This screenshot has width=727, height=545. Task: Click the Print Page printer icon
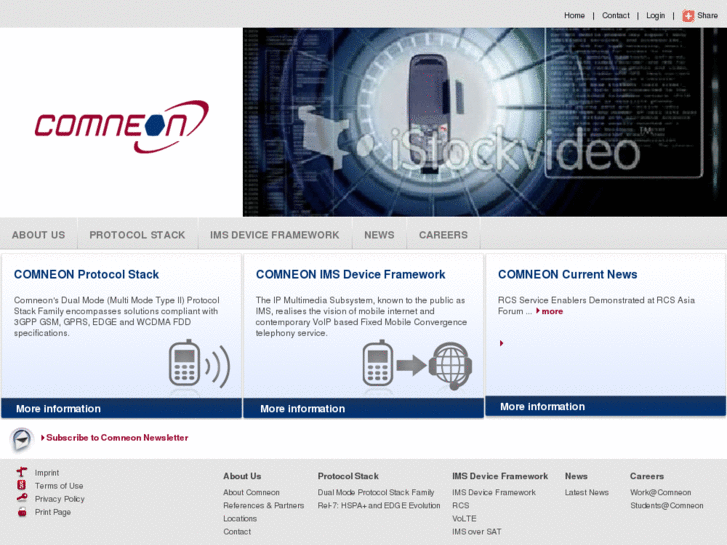[22, 512]
